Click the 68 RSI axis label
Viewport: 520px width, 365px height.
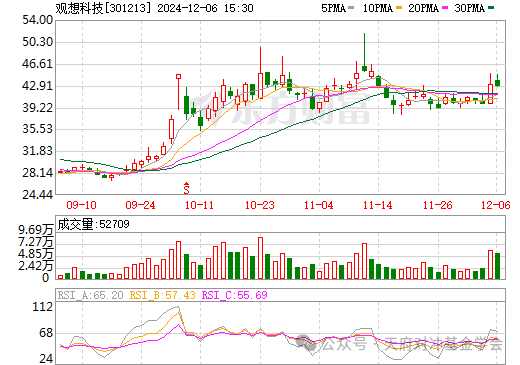coord(46,333)
